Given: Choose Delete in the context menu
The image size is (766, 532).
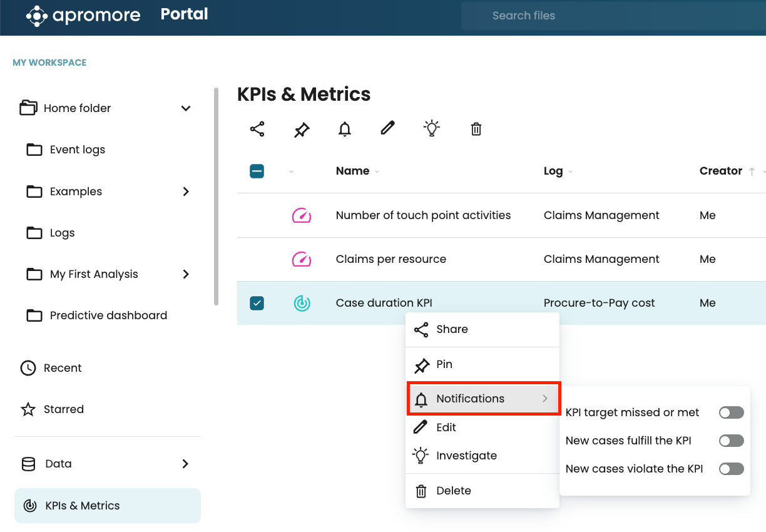Looking at the screenshot, I should (x=453, y=491).
